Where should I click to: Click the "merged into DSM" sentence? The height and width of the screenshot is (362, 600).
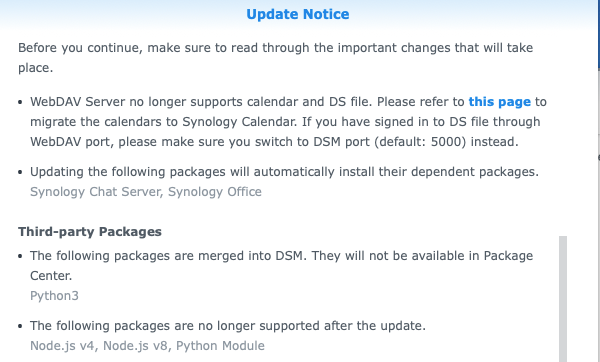click(x=281, y=266)
